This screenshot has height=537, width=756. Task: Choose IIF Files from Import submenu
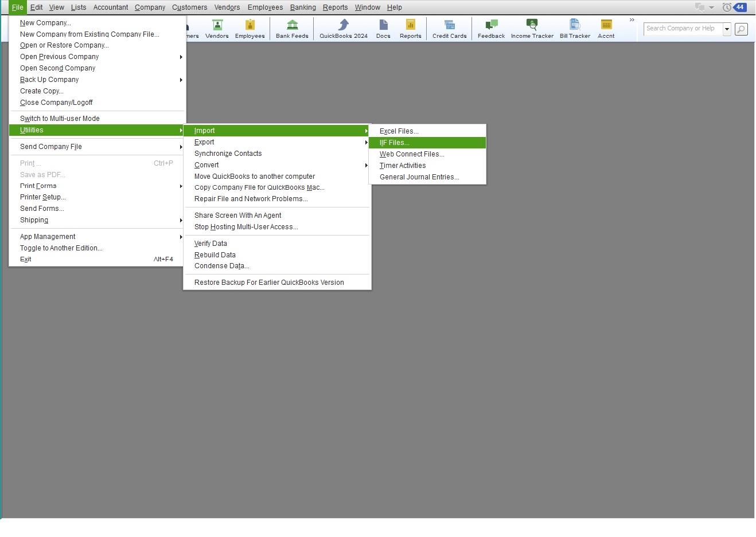click(395, 143)
